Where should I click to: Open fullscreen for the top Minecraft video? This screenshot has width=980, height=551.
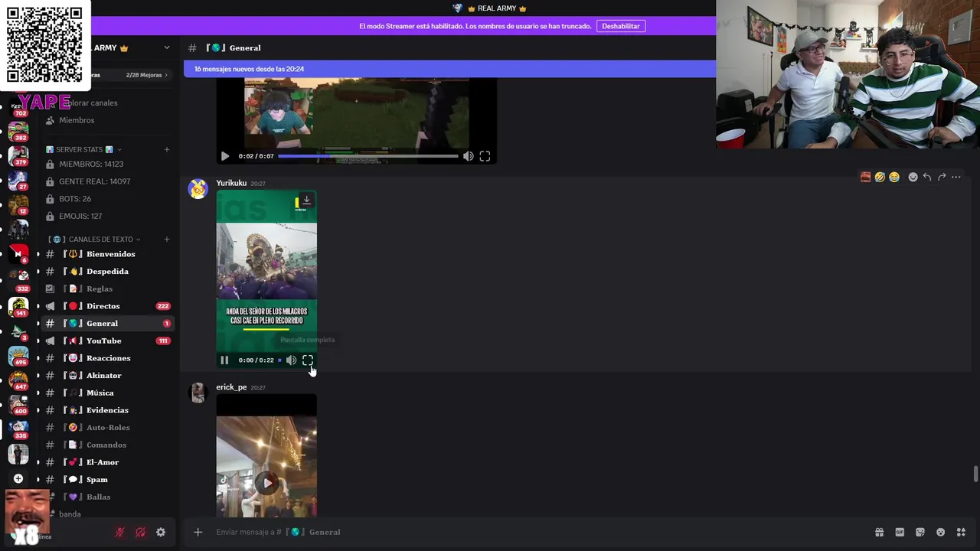pos(485,156)
